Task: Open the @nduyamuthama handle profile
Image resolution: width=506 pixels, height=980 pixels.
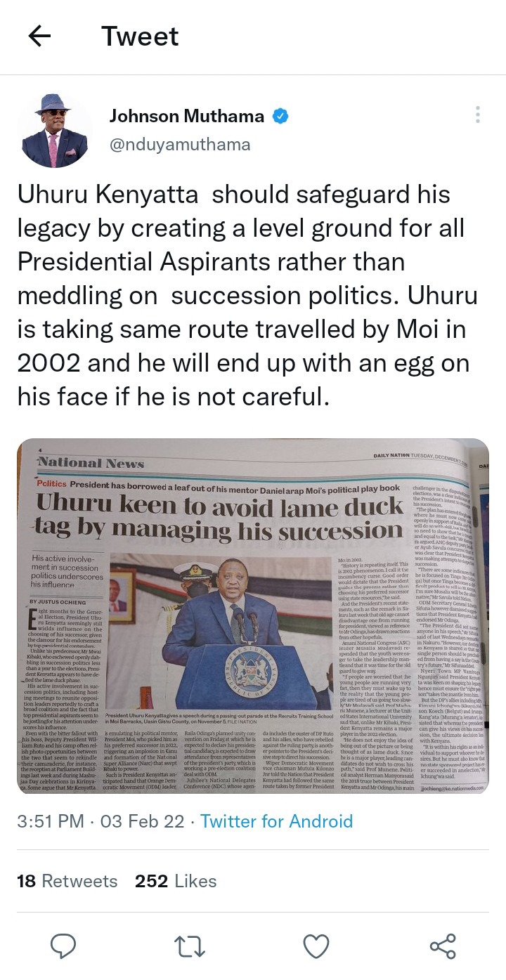Action: click(179, 145)
